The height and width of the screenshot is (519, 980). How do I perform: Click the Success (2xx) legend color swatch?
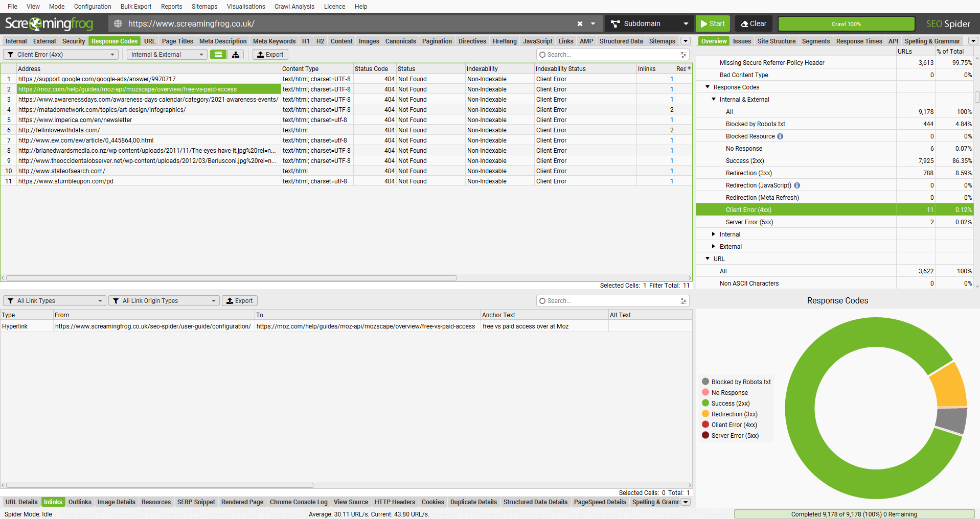tap(705, 404)
